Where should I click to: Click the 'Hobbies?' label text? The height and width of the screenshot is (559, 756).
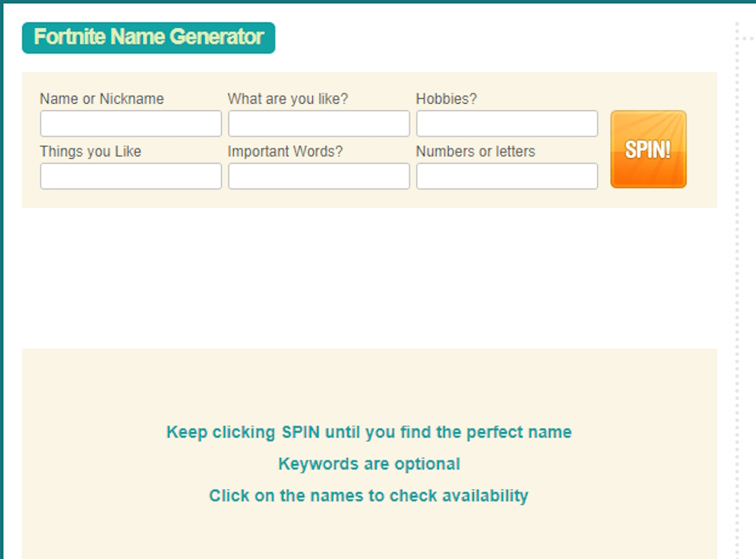coord(446,99)
